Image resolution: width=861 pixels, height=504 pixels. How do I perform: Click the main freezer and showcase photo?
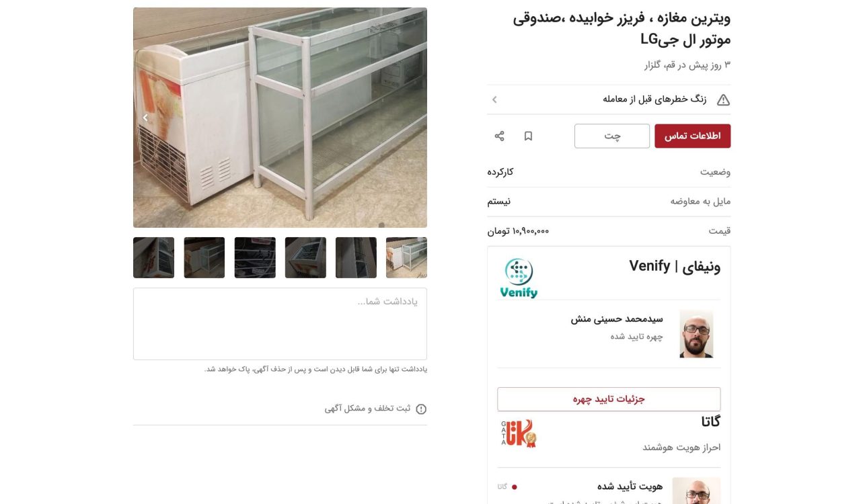pyautogui.click(x=280, y=118)
